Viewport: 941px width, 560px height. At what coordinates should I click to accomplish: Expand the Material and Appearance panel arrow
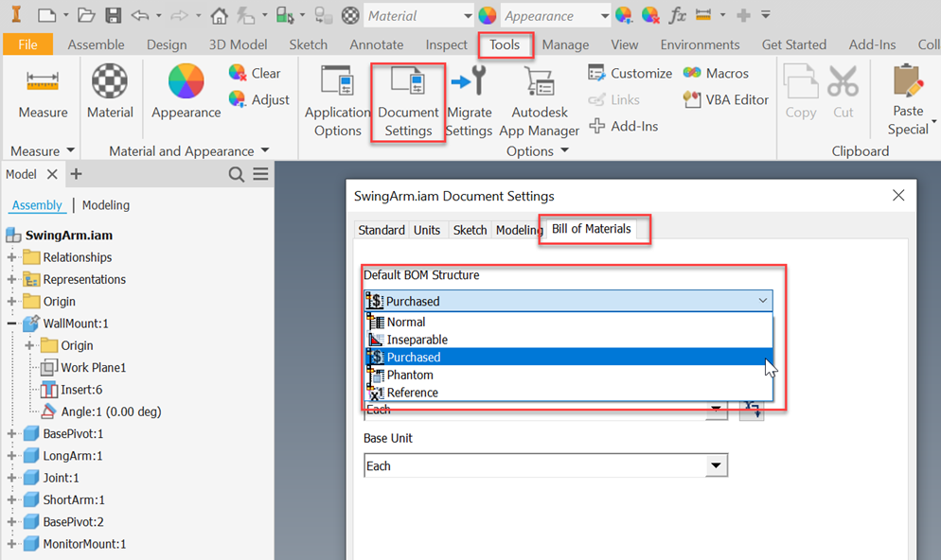pos(265,150)
